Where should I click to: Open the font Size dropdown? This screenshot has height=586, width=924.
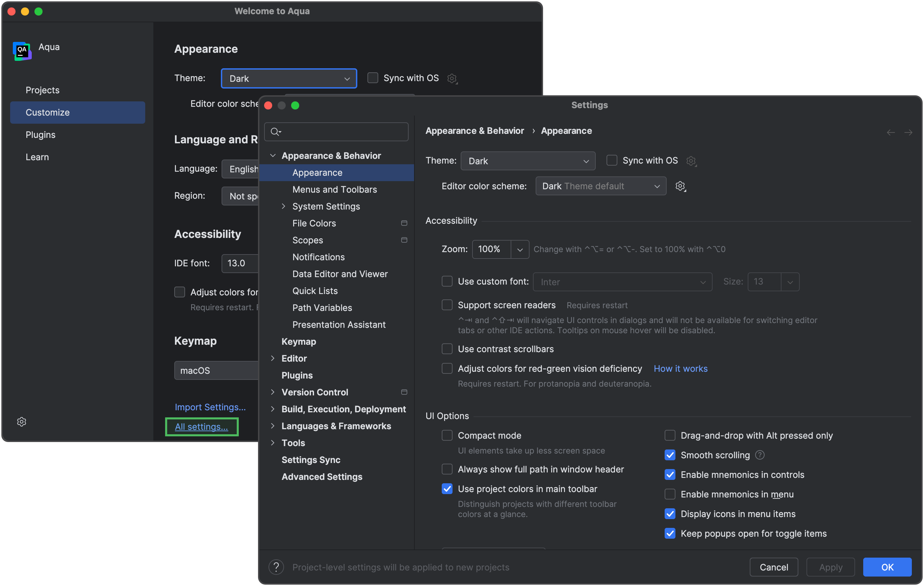click(790, 282)
